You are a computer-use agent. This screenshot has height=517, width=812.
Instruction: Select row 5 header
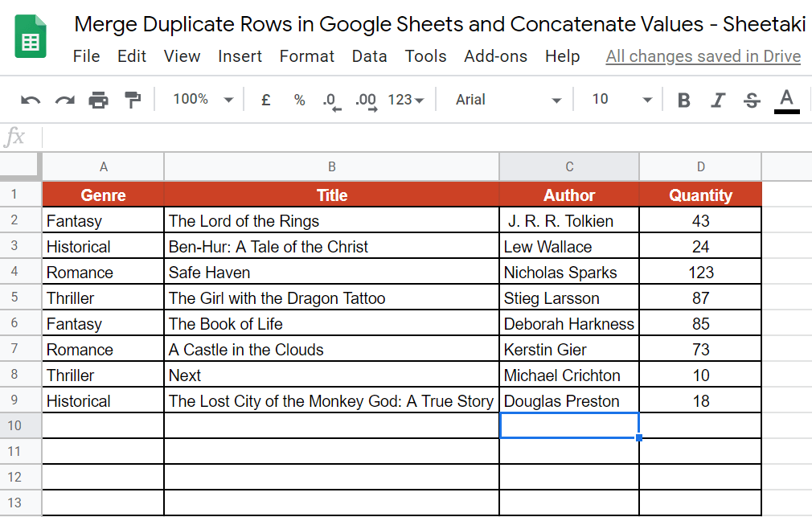(20, 297)
